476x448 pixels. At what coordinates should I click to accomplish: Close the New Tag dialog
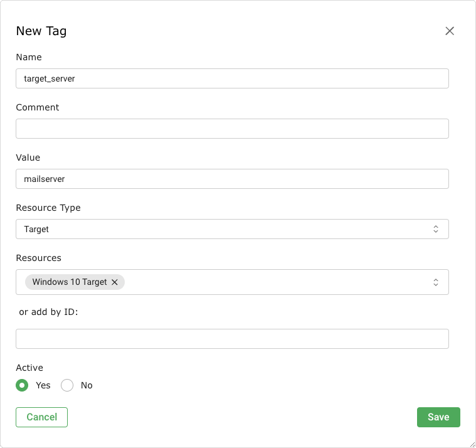coord(450,31)
